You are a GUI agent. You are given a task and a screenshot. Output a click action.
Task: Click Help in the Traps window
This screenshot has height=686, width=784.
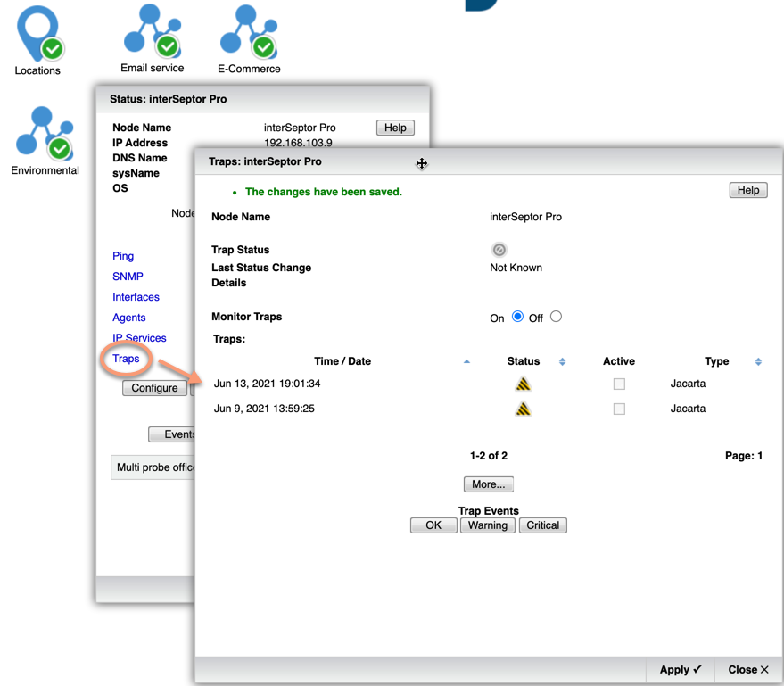coord(748,190)
